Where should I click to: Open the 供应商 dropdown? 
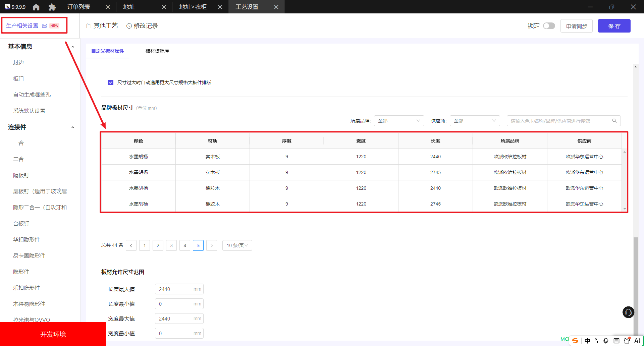[x=475, y=121]
